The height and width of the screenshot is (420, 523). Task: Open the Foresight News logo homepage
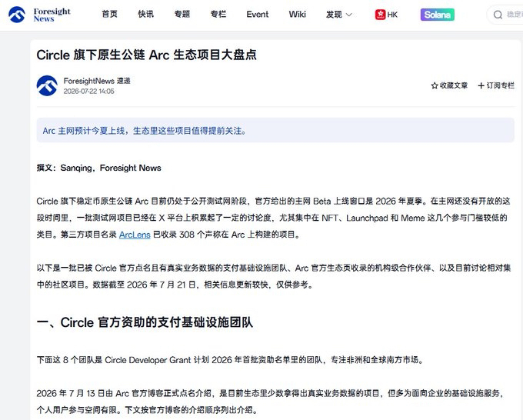tap(39, 15)
